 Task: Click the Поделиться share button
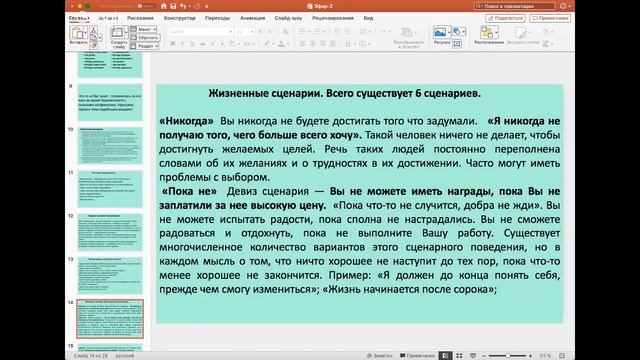505,18
